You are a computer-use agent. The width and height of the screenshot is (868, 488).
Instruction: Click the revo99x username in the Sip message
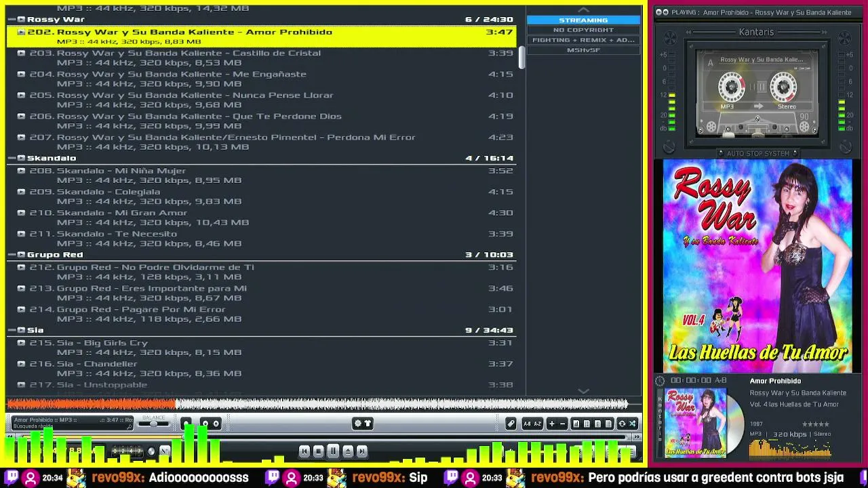[x=379, y=478]
